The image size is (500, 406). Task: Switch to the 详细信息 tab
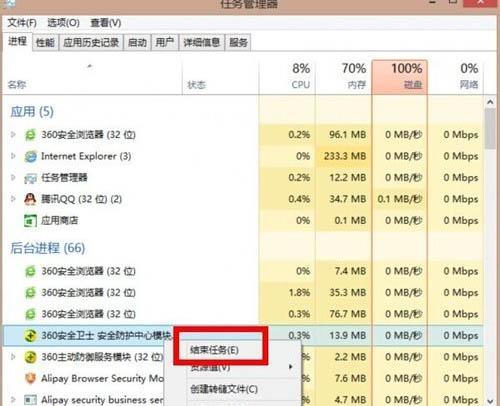click(202, 42)
